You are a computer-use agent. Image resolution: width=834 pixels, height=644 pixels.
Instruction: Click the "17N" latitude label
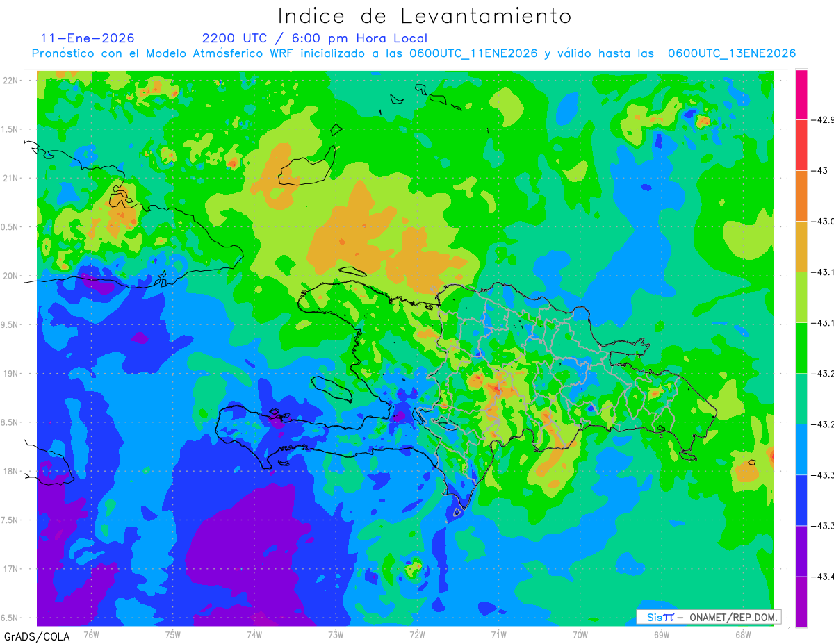click(x=11, y=569)
